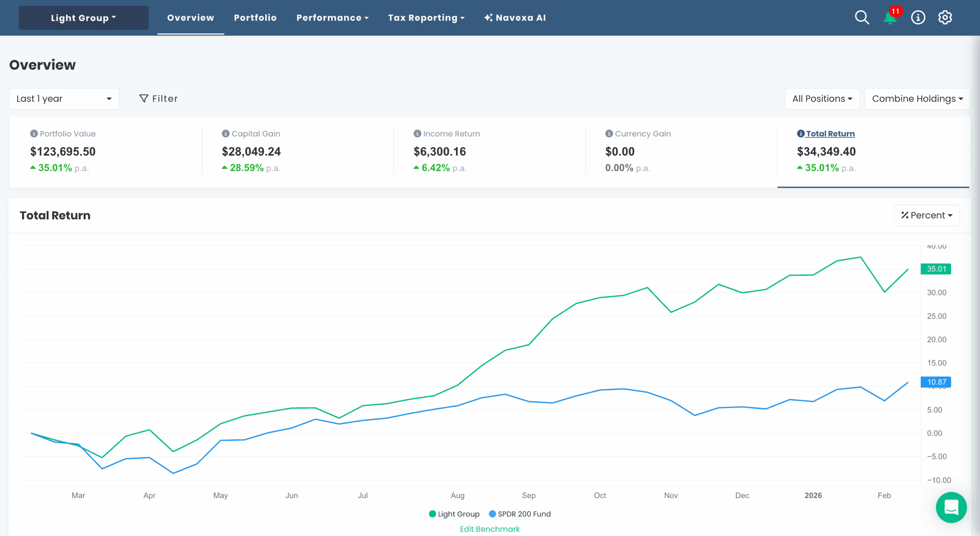Change chart units via Percent selector

pyautogui.click(x=926, y=215)
